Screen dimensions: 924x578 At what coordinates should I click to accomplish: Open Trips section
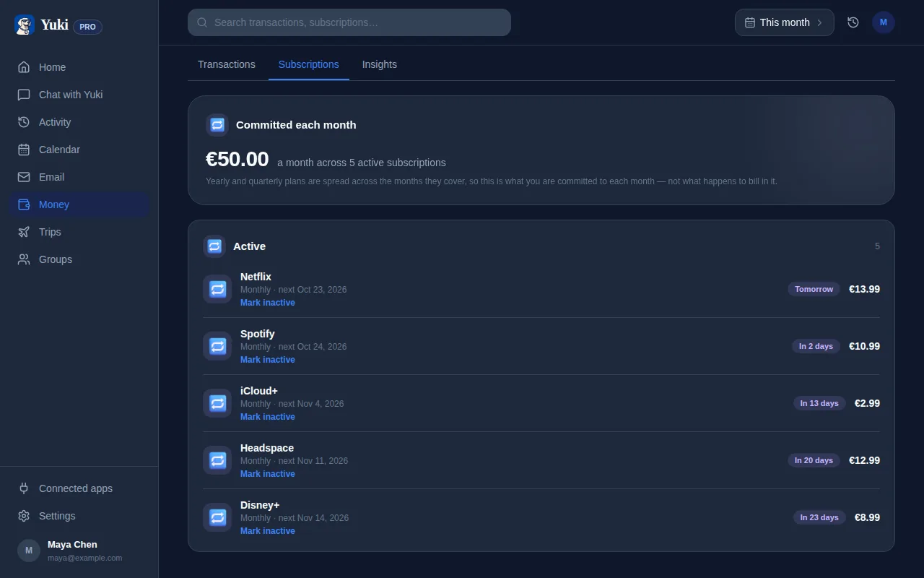79,232
